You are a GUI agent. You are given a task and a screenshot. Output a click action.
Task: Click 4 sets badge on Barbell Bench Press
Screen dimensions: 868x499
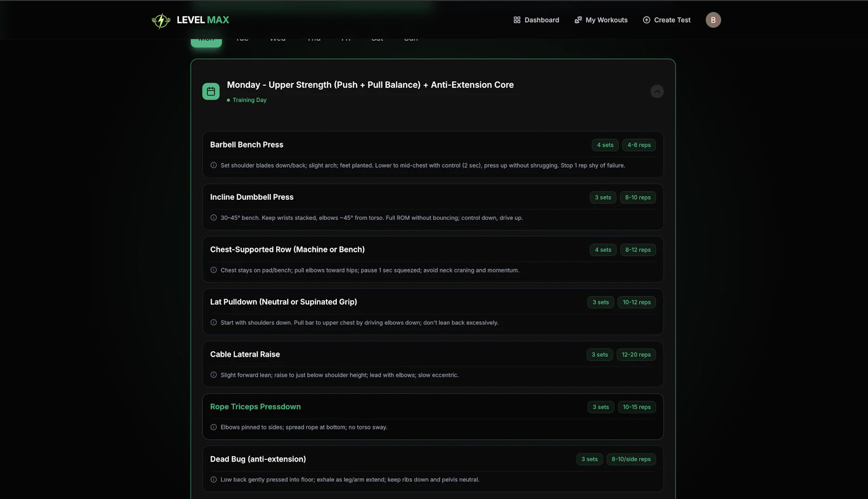[605, 145]
